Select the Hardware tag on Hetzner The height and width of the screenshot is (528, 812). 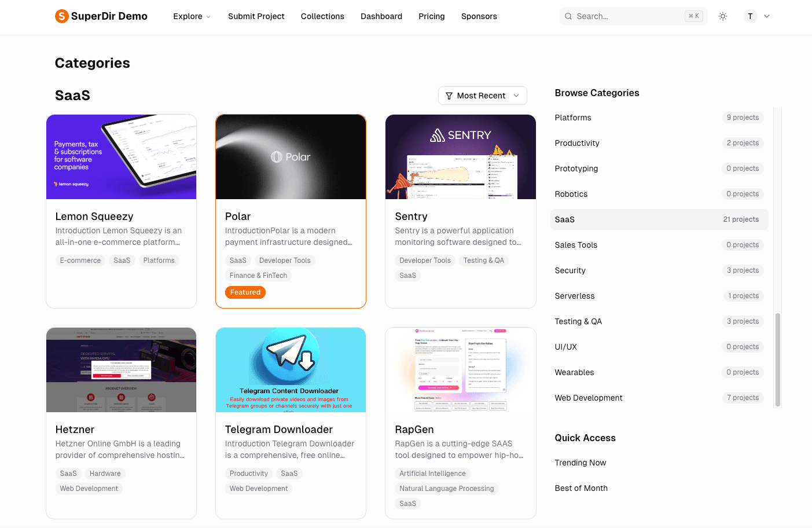point(105,474)
